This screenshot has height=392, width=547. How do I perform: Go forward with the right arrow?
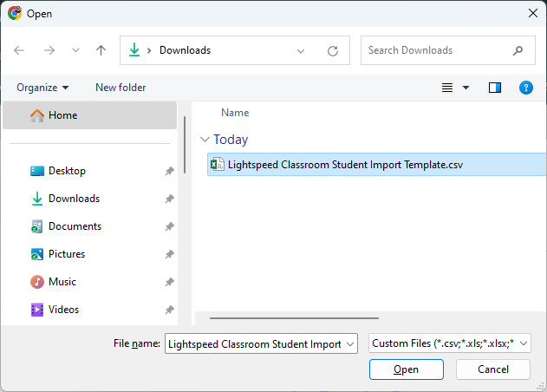point(49,50)
